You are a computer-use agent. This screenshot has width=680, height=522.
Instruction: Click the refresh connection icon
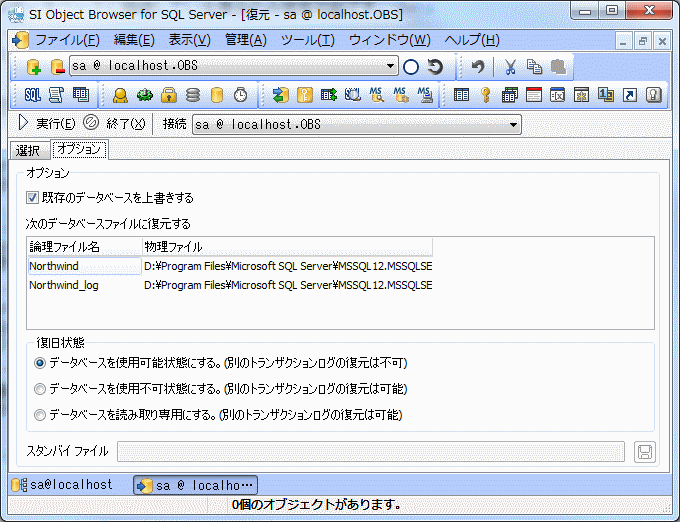pos(435,67)
